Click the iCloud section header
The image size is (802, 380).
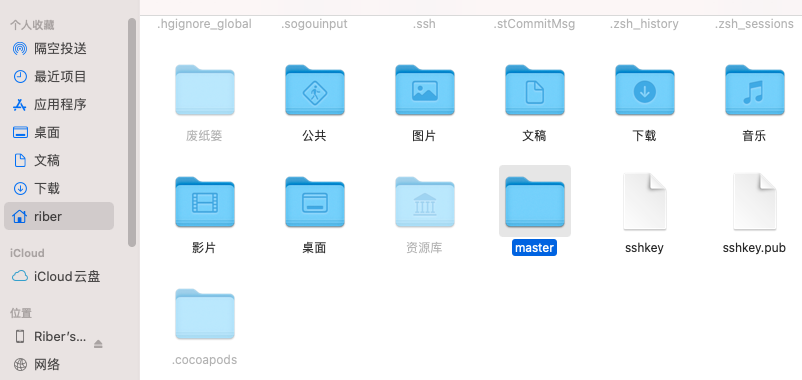click(27, 253)
